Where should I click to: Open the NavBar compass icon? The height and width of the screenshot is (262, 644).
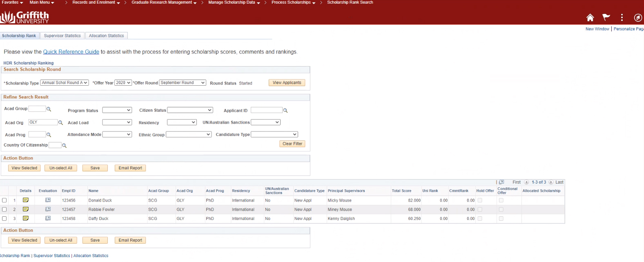(x=637, y=18)
